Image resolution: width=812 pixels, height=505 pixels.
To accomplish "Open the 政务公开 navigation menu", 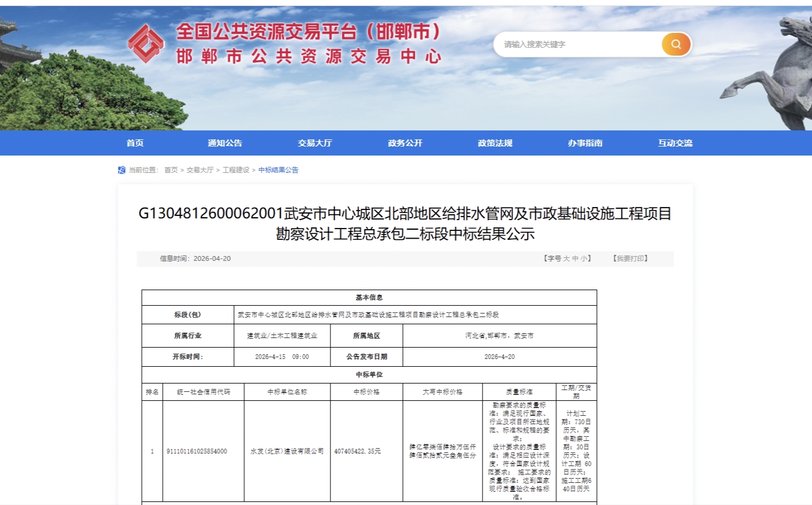I will [x=405, y=143].
